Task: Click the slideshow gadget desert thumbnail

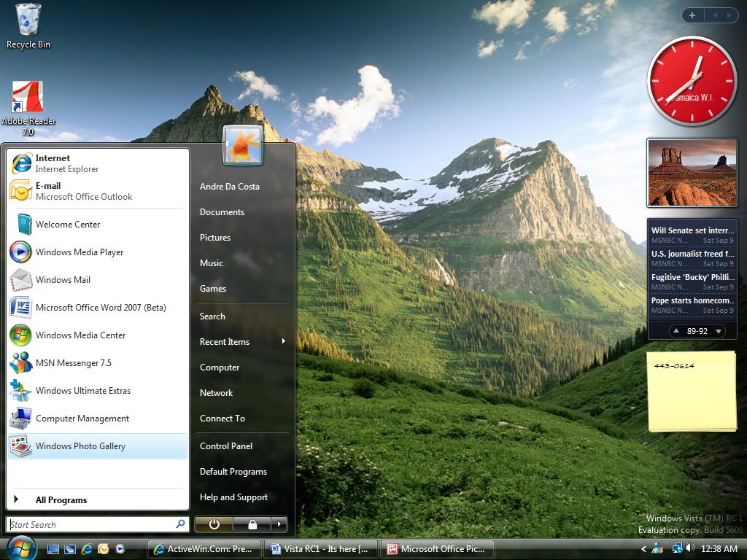Action: pos(692,173)
